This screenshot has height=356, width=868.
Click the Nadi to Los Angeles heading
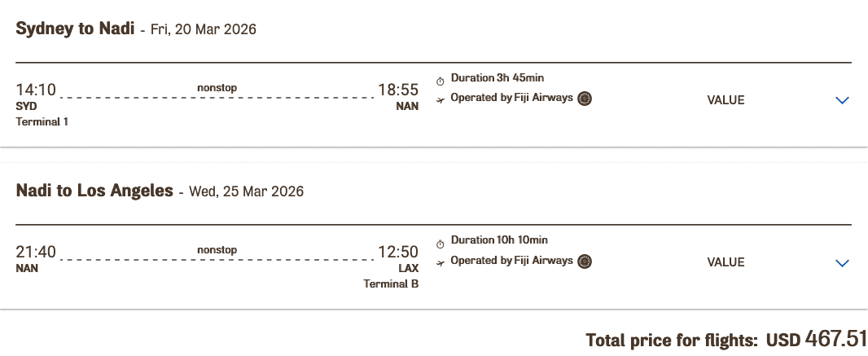94,191
